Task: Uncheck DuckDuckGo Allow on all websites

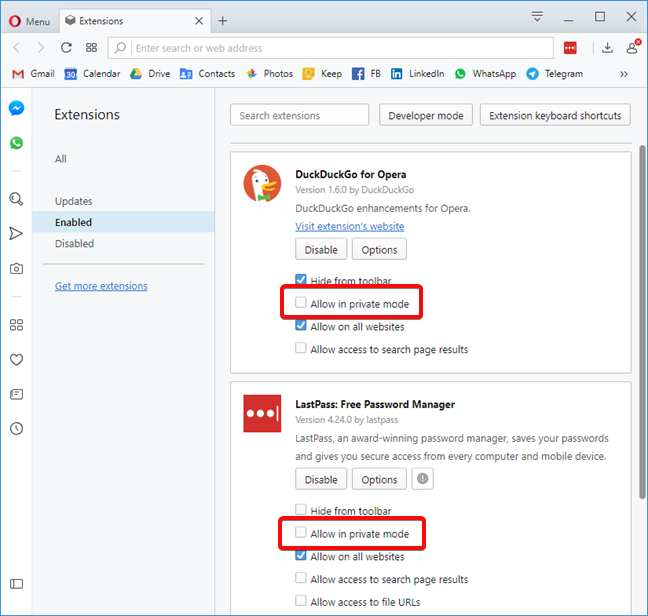Action: (x=301, y=325)
